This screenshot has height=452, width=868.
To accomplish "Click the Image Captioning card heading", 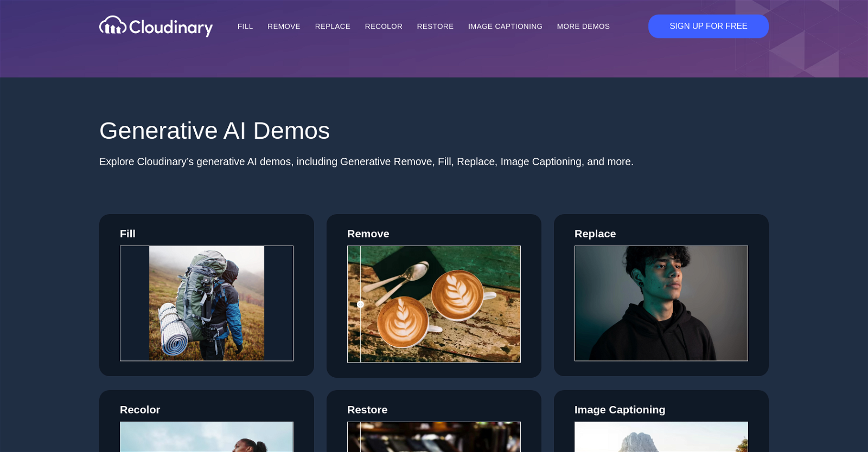I will pos(620,410).
